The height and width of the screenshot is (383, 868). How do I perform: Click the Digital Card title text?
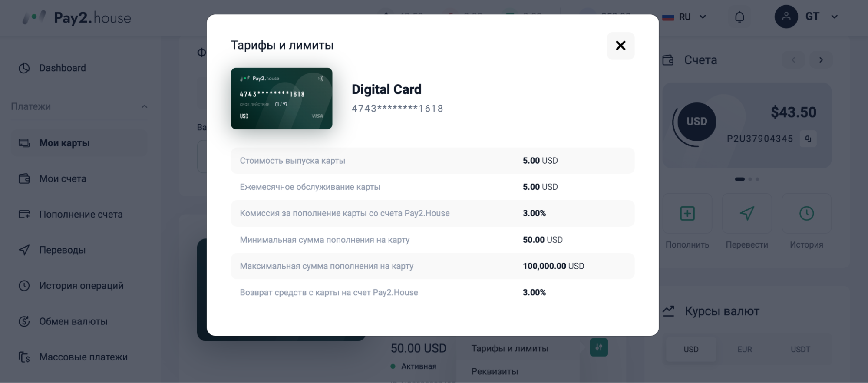pos(386,89)
